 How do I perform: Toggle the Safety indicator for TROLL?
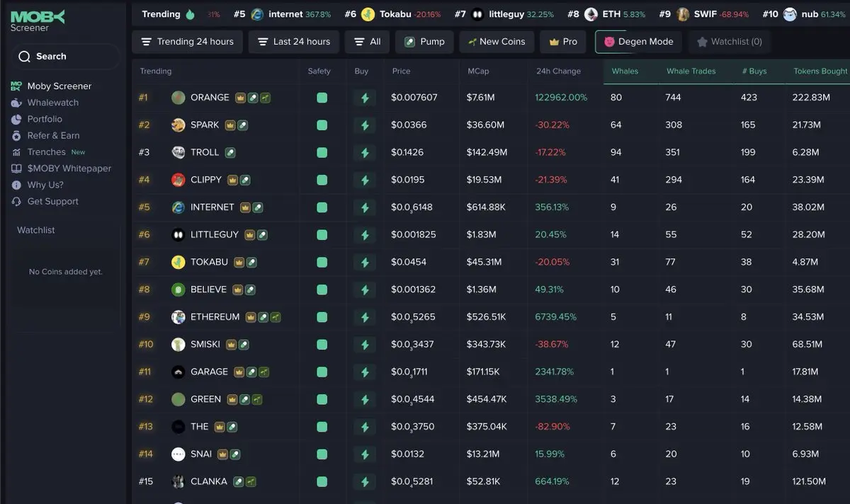(322, 152)
